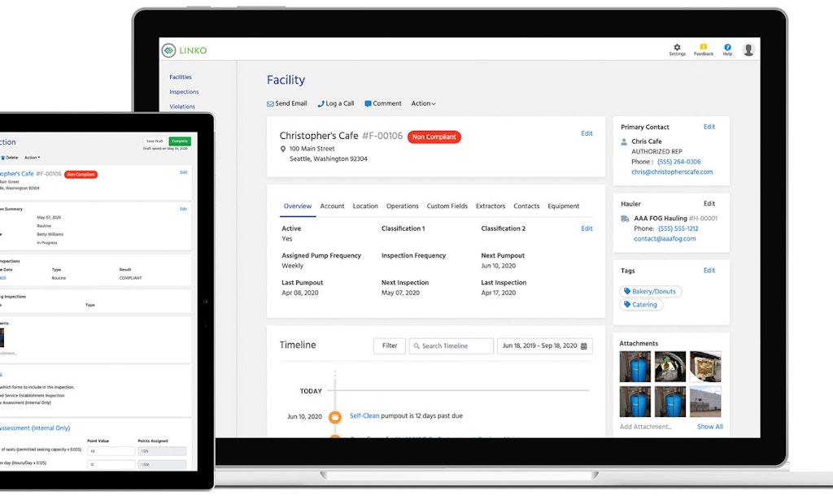Click Show All under Attachments

click(x=709, y=427)
